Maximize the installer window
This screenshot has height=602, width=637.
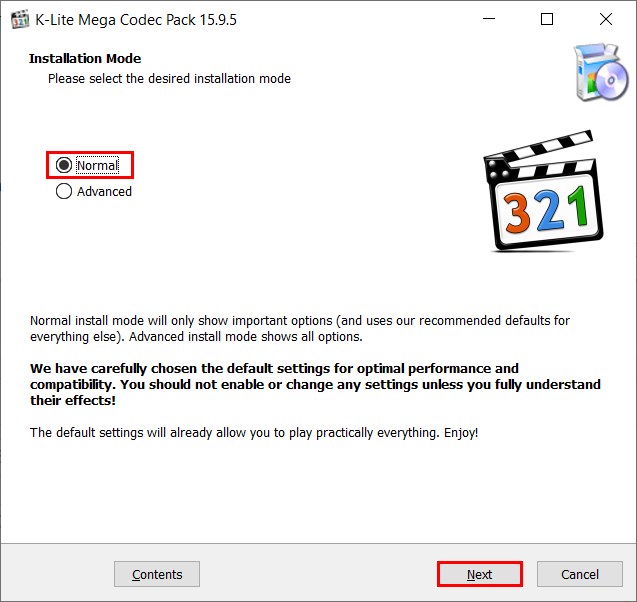coord(547,19)
